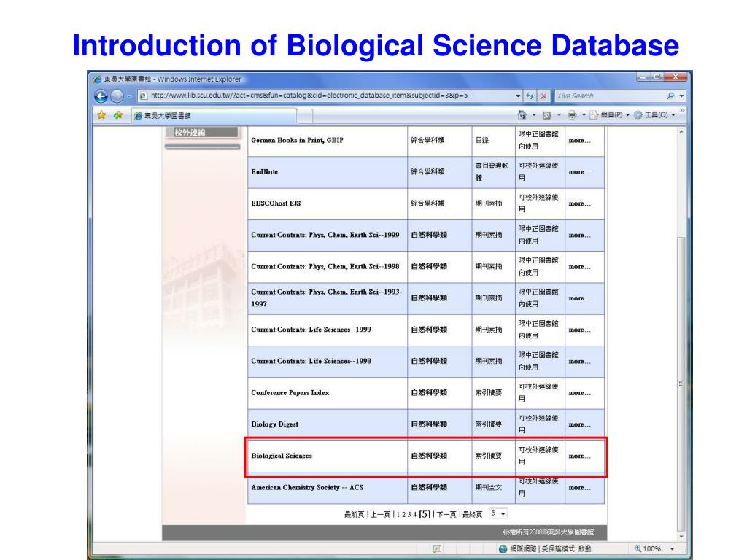Open the 網頁(P) page menu
This screenshot has width=747, height=560.
tap(610, 114)
